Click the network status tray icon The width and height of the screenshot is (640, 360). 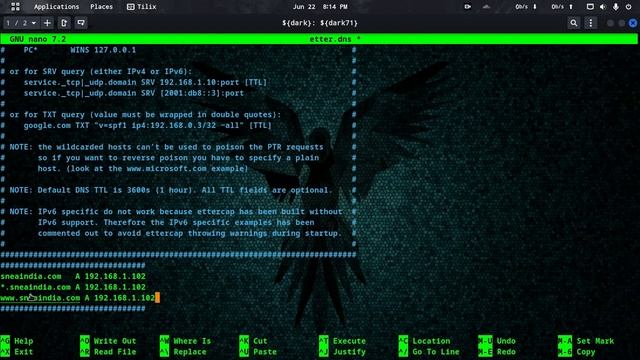coord(486,7)
